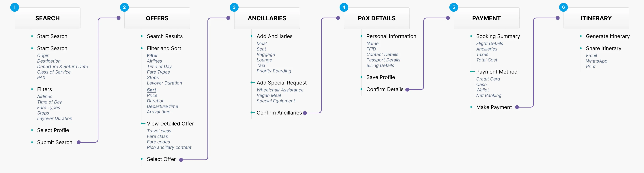The height and width of the screenshot is (173, 644).
Task: Click the Select Offer step
Action: click(x=161, y=159)
